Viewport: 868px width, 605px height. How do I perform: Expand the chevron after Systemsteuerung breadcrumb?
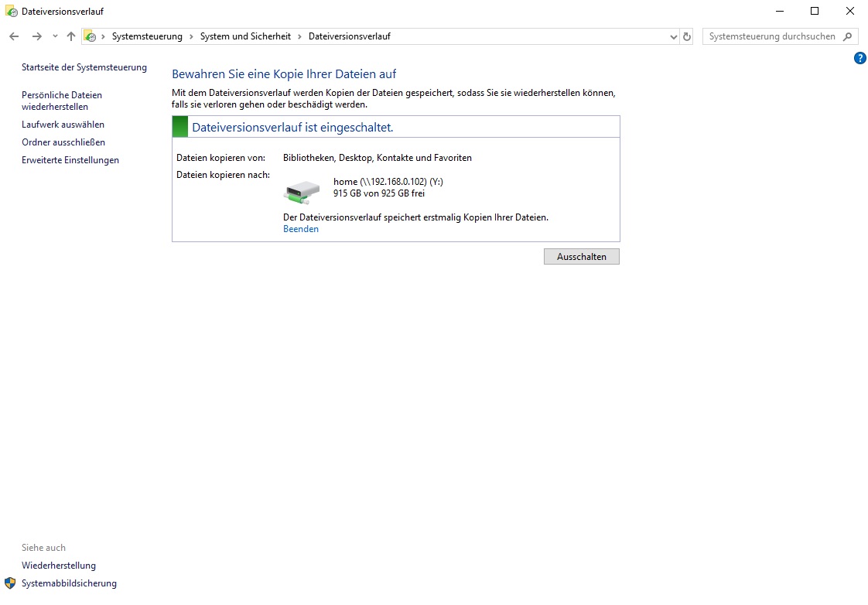tap(192, 36)
